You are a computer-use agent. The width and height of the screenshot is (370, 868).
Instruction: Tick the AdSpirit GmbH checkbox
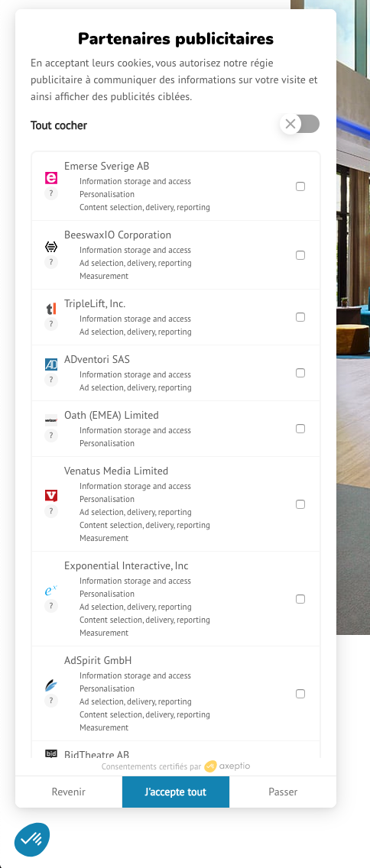click(x=300, y=694)
